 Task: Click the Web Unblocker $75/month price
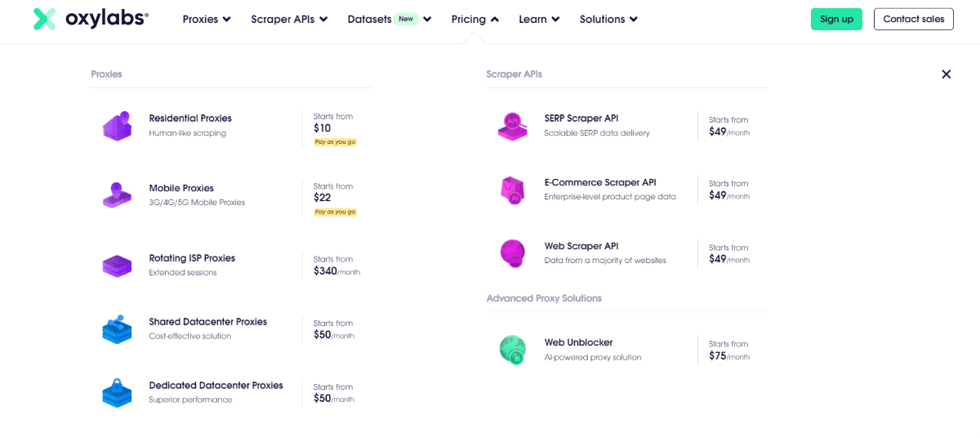point(729,355)
